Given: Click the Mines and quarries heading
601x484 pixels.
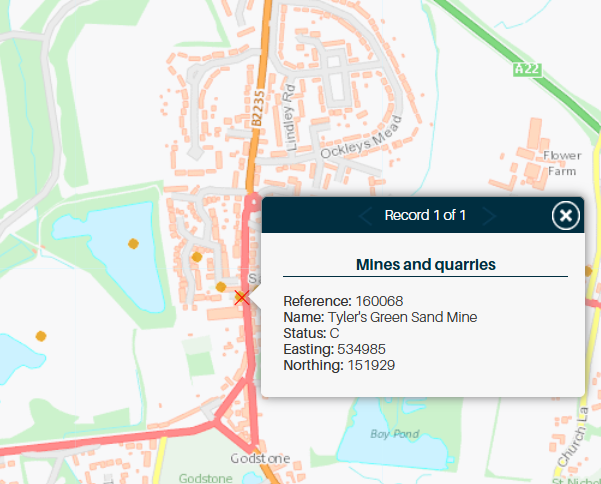Looking at the screenshot, I should click(x=426, y=264).
